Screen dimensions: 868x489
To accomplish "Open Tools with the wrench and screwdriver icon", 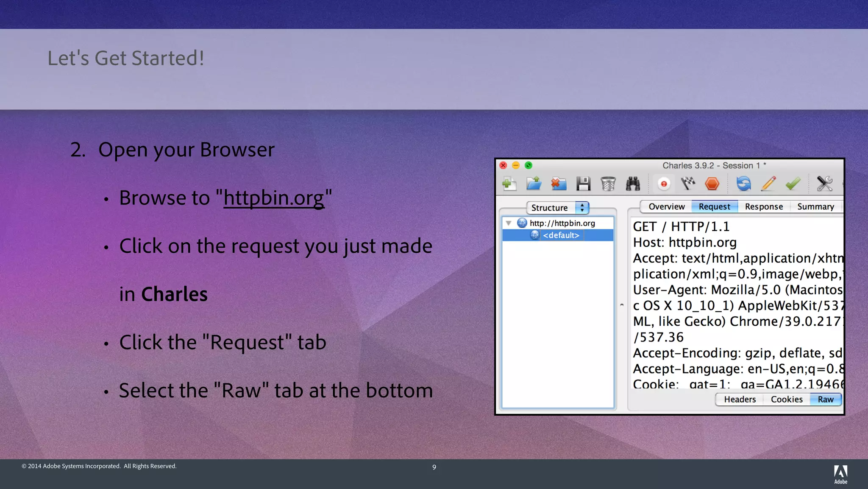I will tap(824, 184).
